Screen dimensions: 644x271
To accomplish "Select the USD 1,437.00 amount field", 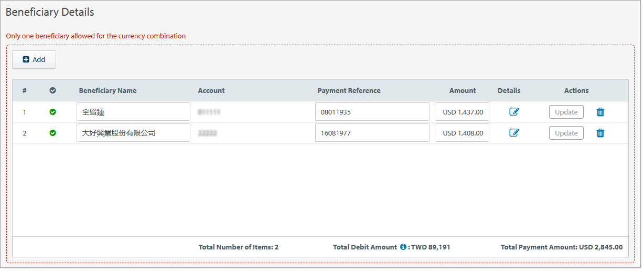I will tap(462, 112).
